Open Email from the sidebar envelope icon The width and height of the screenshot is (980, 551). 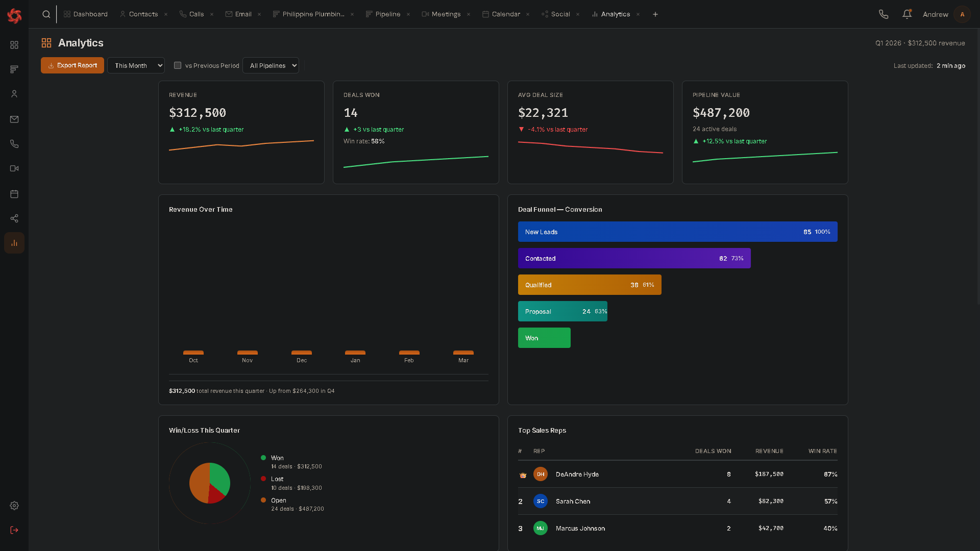coord(14,119)
